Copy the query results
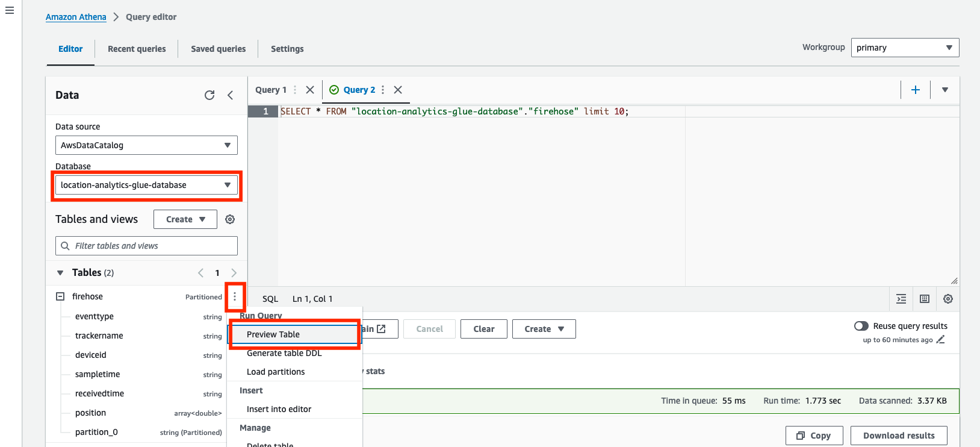980x447 pixels. (x=814, y=436)
